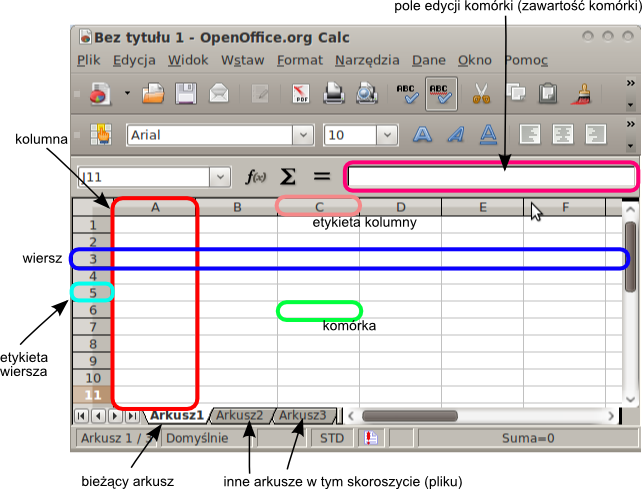Click the Copy icon
Viewport: 642px width, 489px height.
pos(515,93)
